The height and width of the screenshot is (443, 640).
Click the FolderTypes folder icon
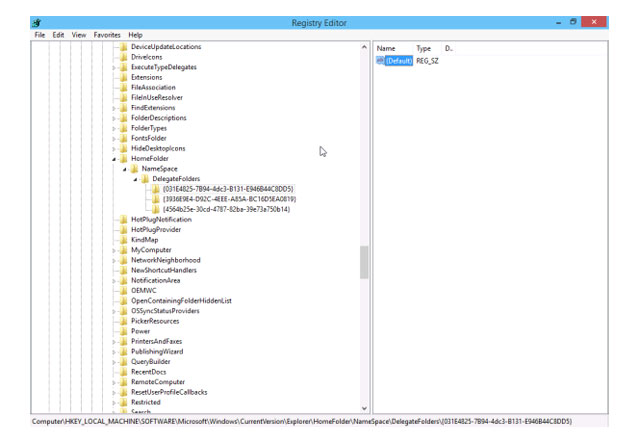coord(124,128)
